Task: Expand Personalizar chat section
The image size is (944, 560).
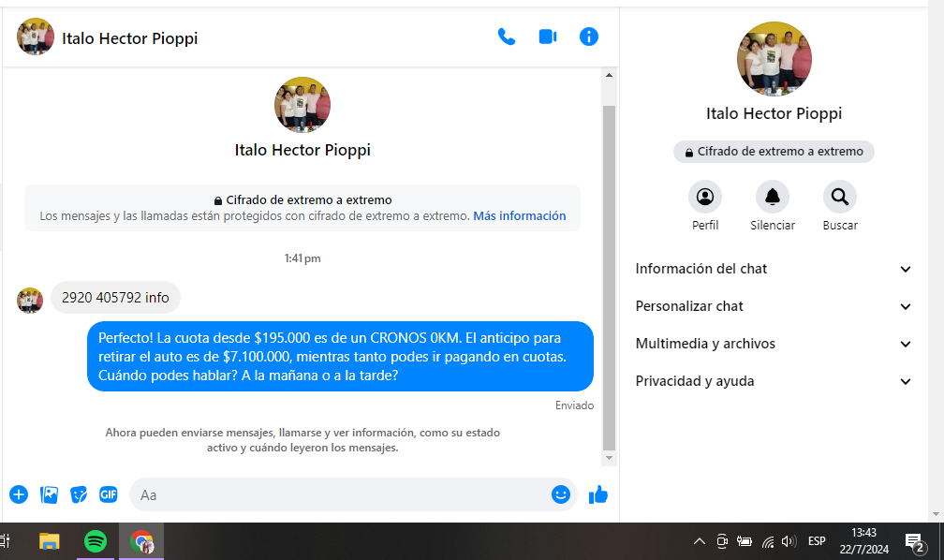Action: pos(774,306)
